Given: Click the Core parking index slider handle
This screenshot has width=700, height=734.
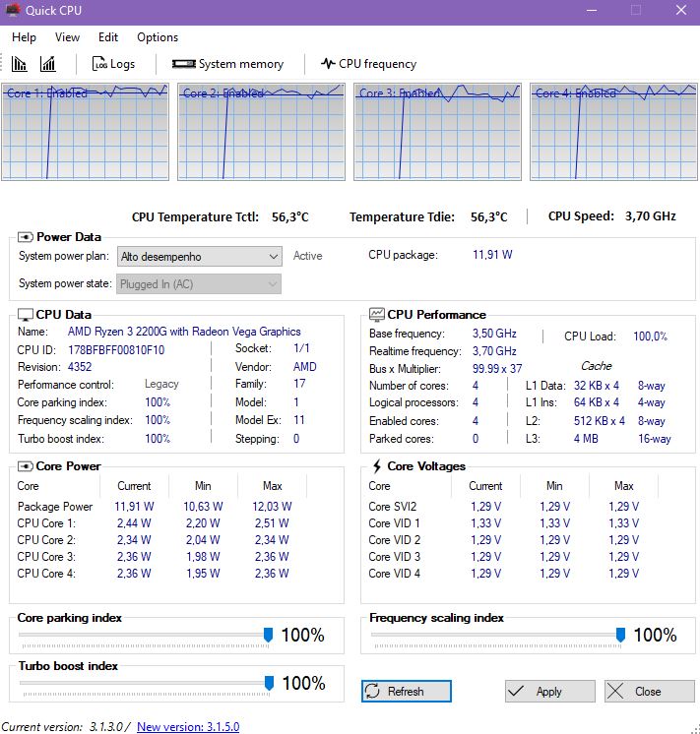Looking at the screenshot, I should tap(269, 636).
